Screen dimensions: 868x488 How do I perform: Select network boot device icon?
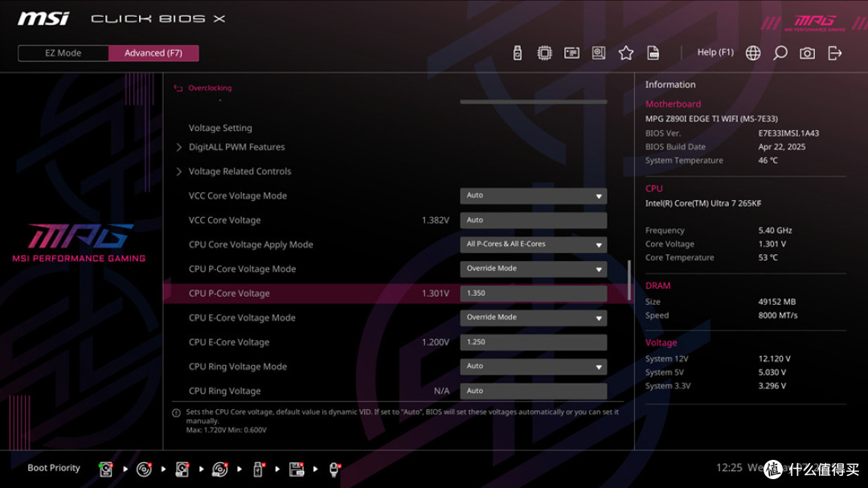point(334,470)
